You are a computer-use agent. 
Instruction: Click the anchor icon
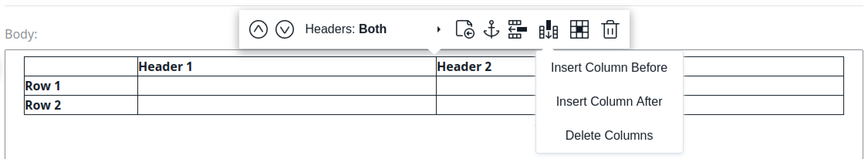[x=491, y=29]
